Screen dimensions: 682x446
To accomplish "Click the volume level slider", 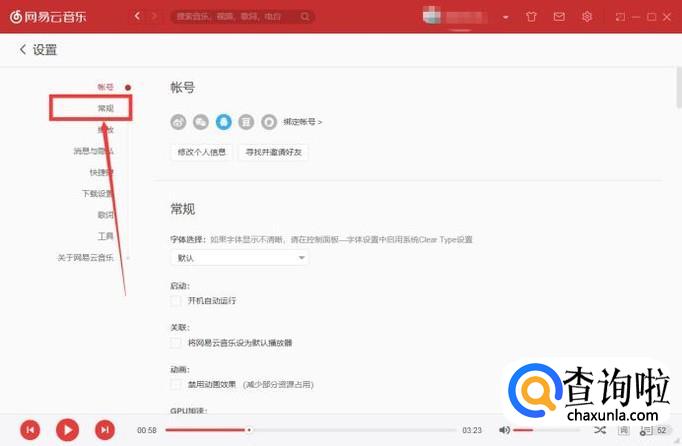I will pyautogui.click(x=546, y=430).
